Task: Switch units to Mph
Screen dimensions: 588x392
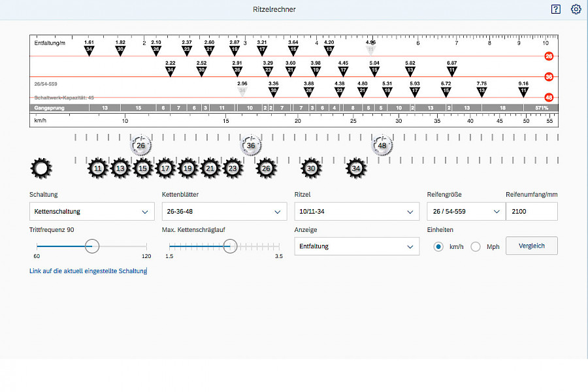Action: 476,246
